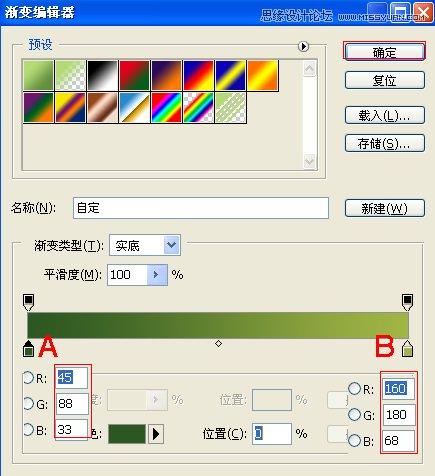Select the left B radio button
The width and height of the screenshot is (435, 476).
(28, 429)
